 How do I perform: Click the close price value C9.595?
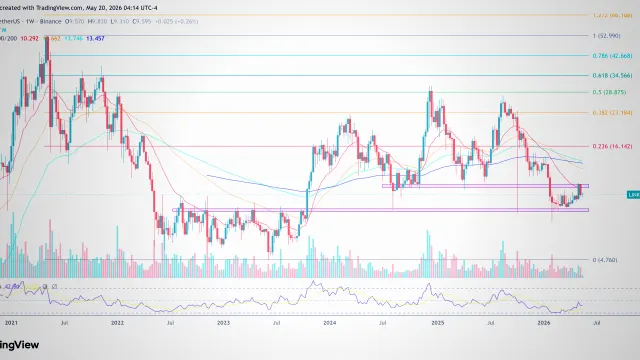click(x=142, y=21)
